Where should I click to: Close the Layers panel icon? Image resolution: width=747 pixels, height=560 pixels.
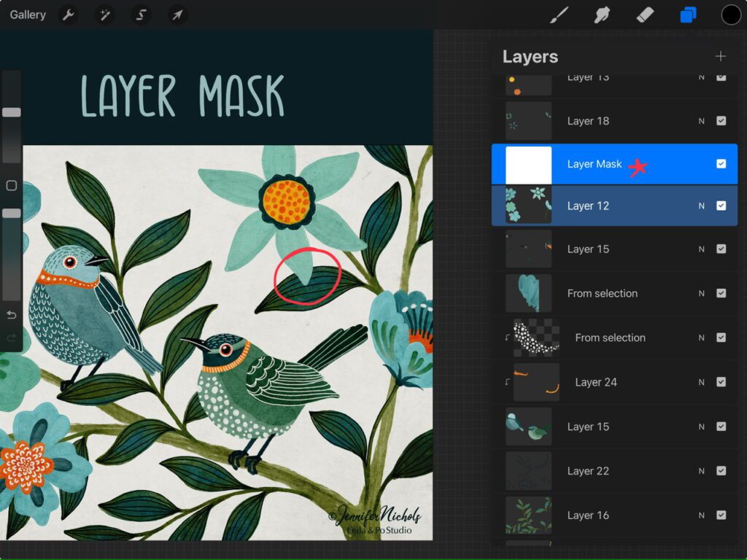(688, 15)
